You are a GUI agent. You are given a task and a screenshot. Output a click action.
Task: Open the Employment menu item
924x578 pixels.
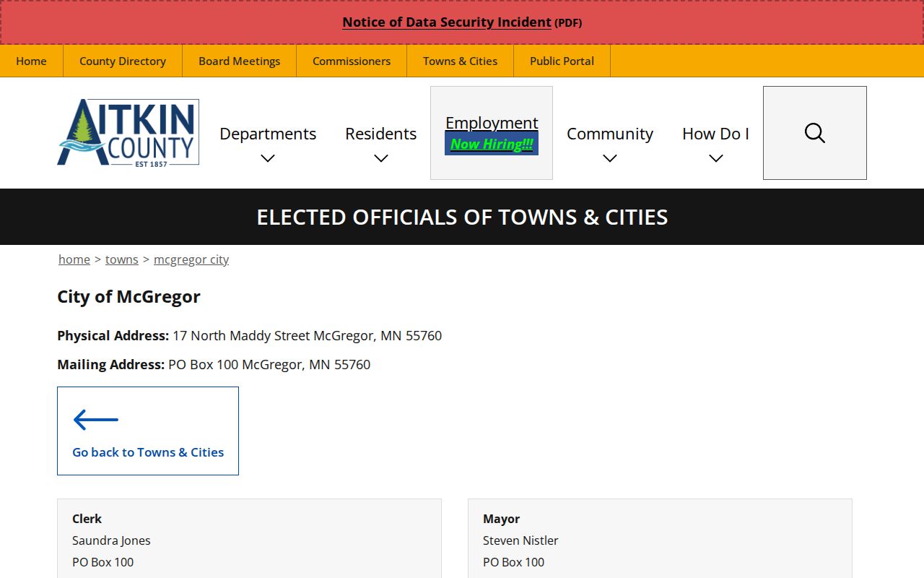tap(492, 122)
